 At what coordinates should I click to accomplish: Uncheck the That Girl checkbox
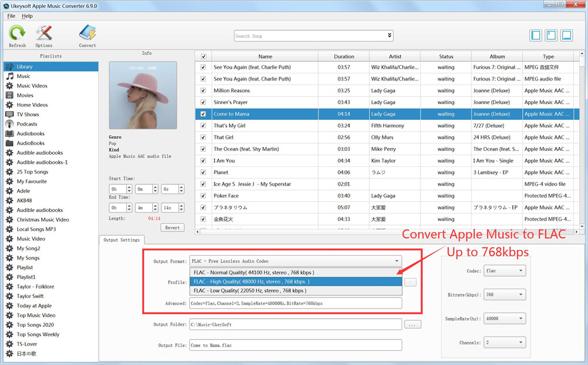pos(203,138)
